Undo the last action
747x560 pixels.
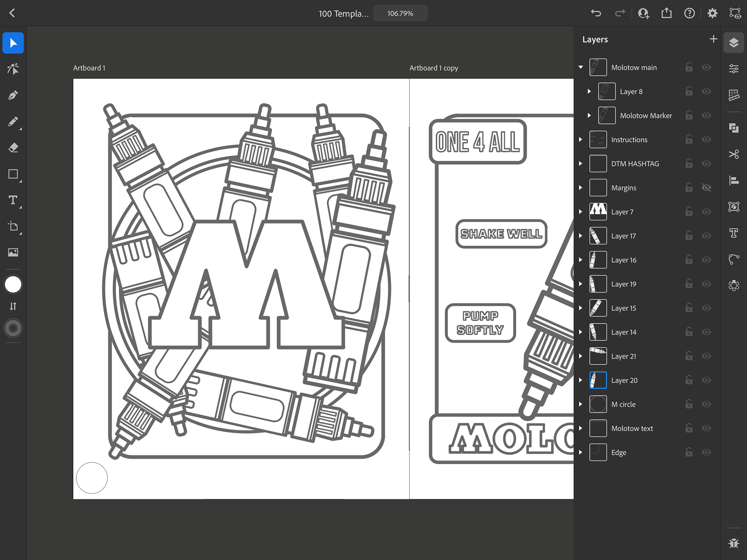click(596, 13)
